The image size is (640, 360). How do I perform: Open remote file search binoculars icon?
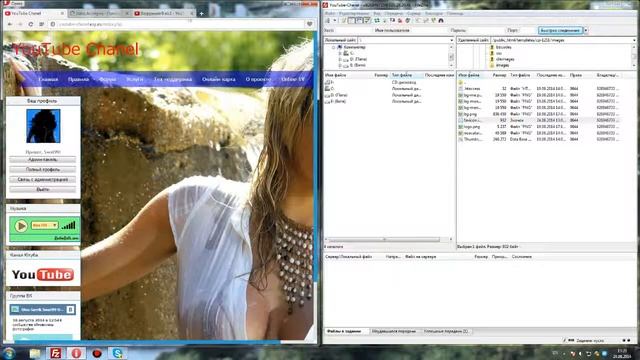[x=441, y=20]
